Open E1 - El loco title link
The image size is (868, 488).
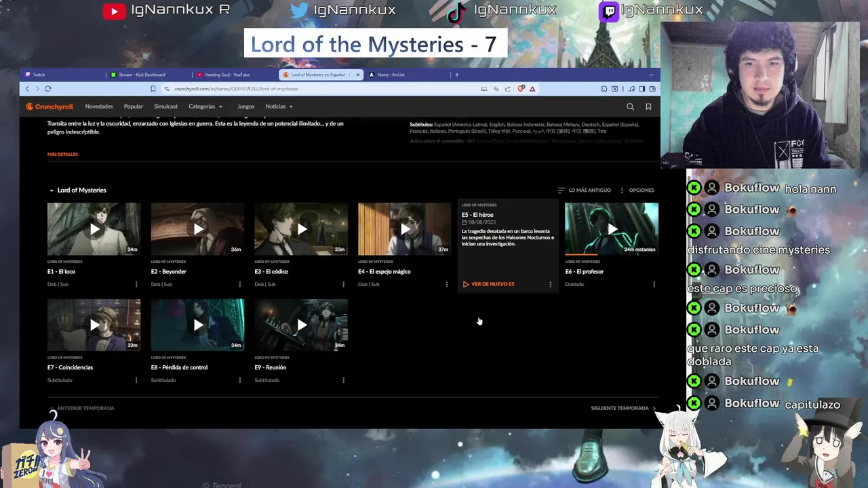61,272
